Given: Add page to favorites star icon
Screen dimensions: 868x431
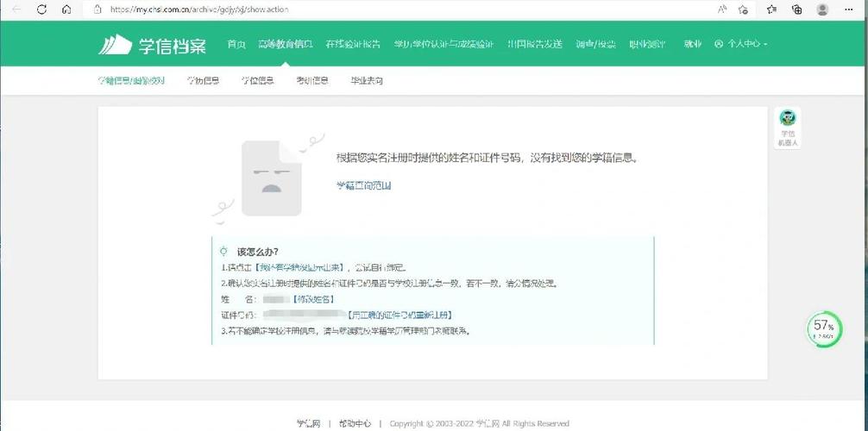Looking at the screenshot, I should 744,9.
